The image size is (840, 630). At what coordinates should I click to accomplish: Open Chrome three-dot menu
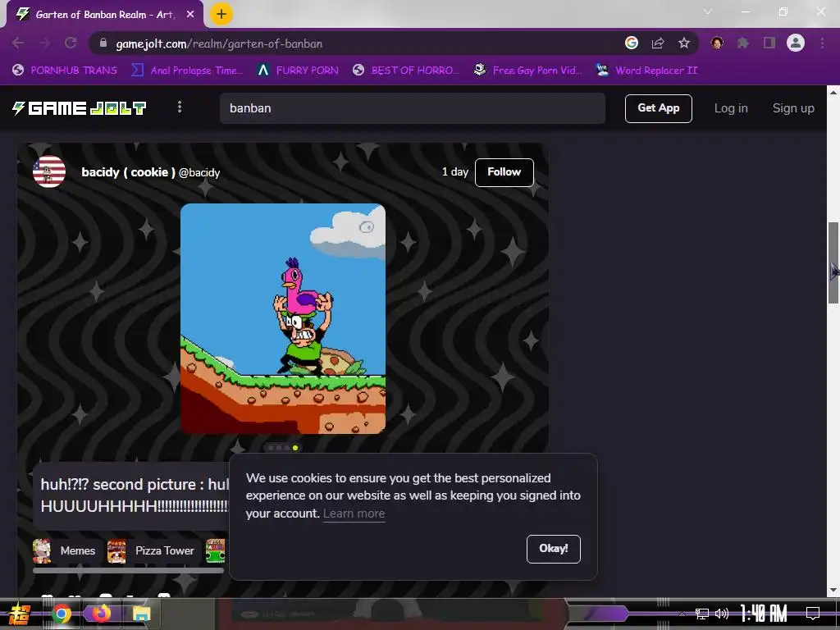[822, 43]
